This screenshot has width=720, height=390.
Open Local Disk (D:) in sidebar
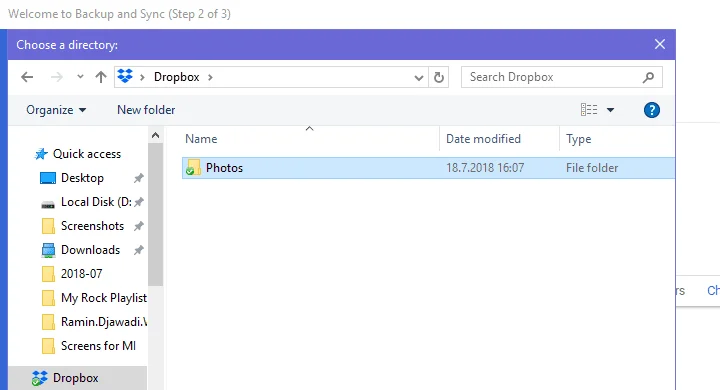tap(96, 202)
